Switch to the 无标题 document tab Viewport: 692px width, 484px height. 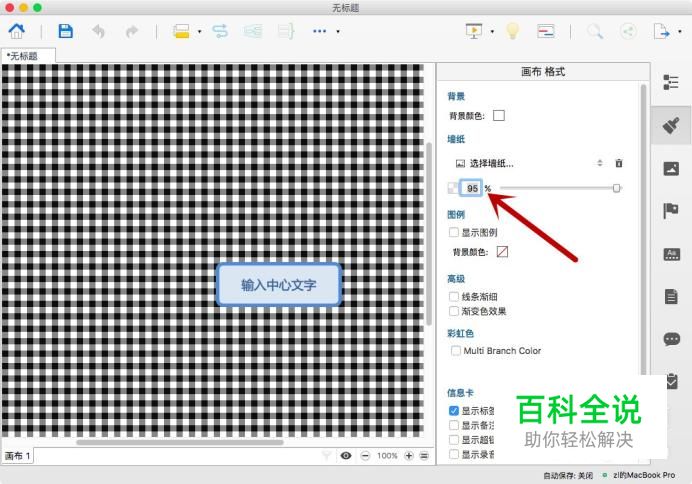[x=28, y=56]
